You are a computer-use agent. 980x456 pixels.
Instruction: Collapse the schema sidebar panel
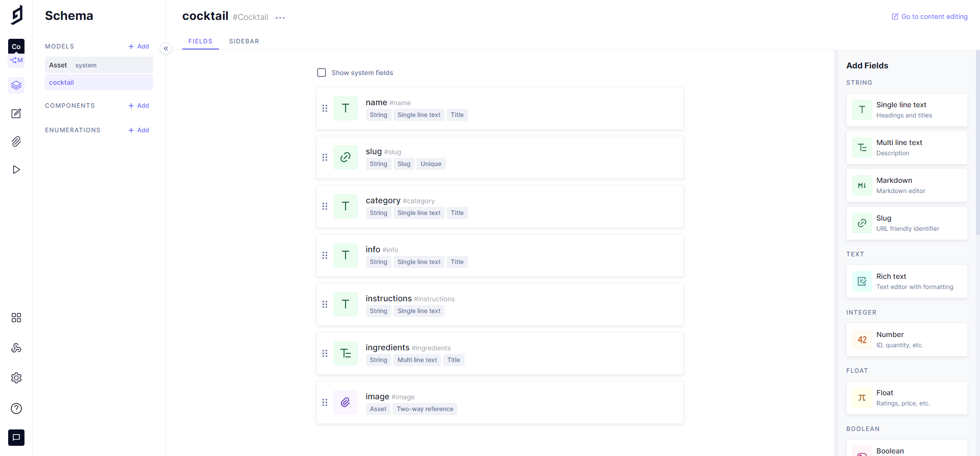(x=166, y=49)
